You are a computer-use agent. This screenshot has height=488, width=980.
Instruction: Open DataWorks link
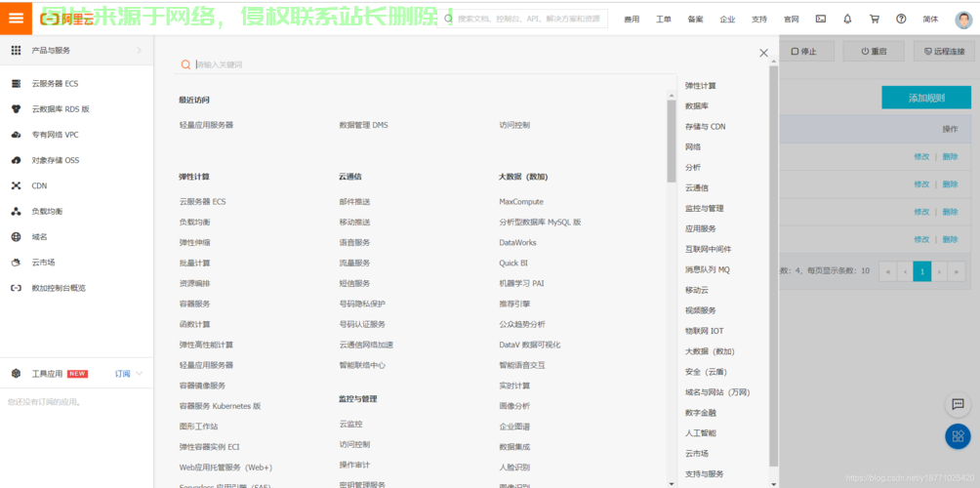coord(517,242)
